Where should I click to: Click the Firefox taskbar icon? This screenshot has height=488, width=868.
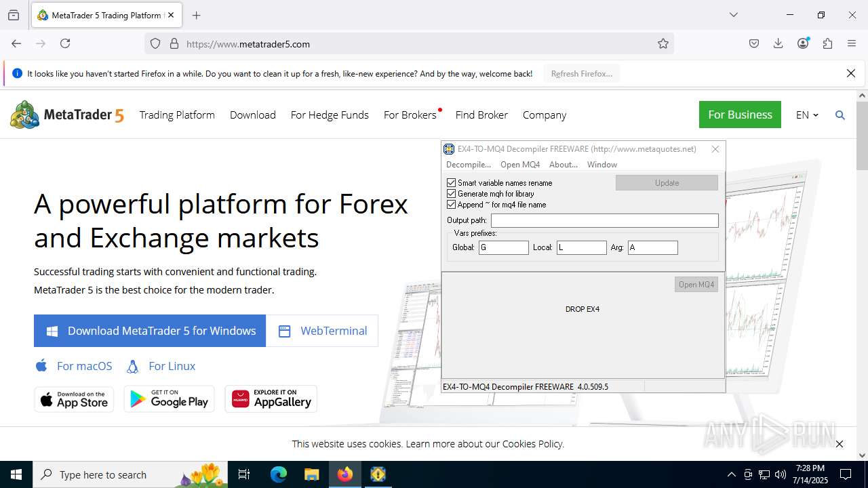tap(345, 474)
